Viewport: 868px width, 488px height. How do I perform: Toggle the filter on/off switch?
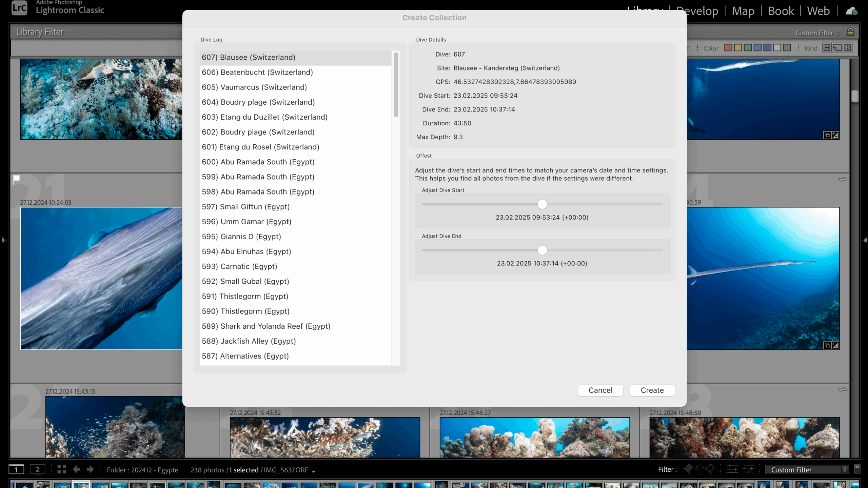coord(857,469)
